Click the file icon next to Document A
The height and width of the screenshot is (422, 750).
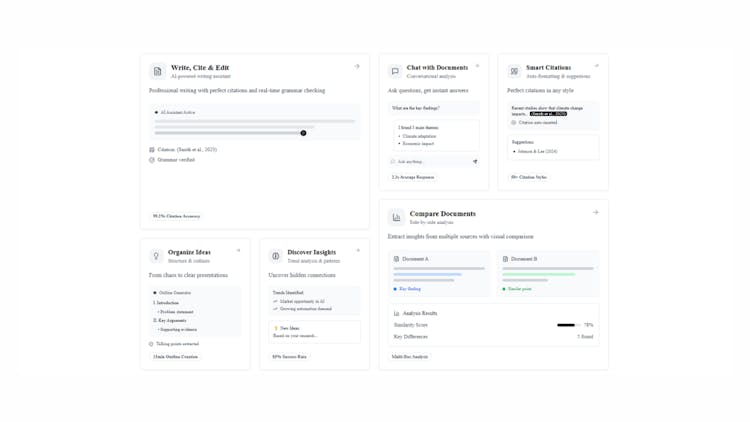coord(397,259)
